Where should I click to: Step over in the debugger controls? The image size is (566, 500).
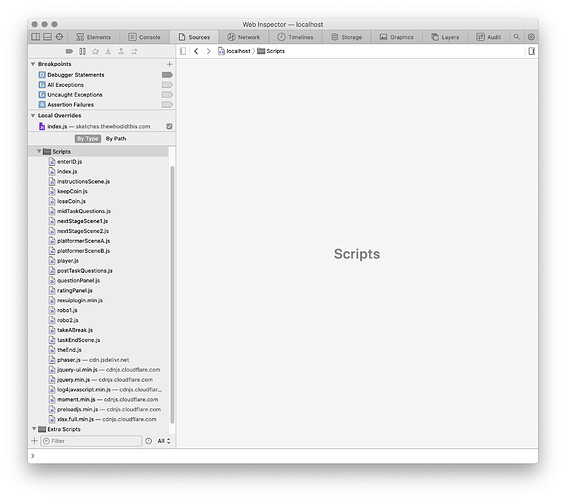[x=95, y=51]
